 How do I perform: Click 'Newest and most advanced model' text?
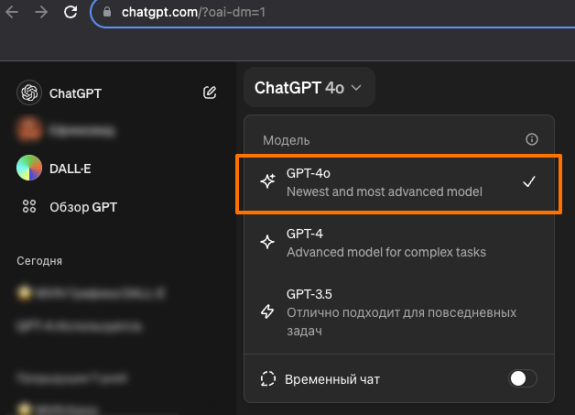(384, 191)
